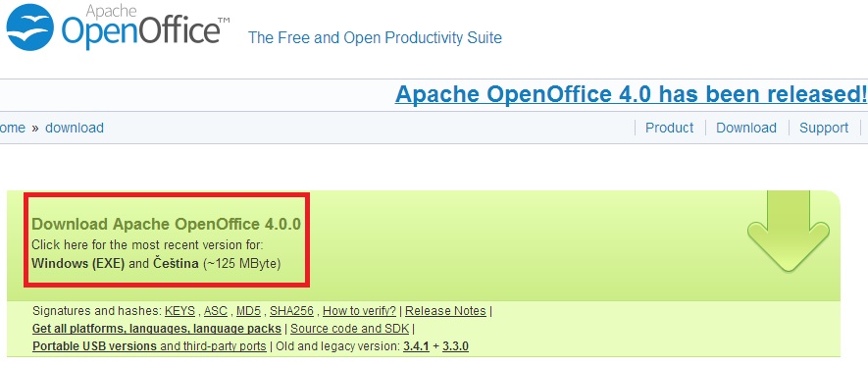Open the Download navigation item
The image size is (868, 367).
746,128
